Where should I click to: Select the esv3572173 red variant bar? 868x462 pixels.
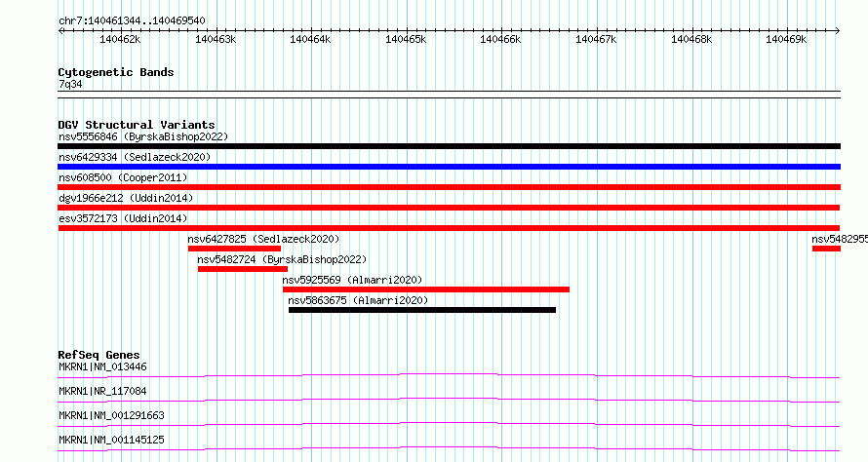tap(449, 228)
